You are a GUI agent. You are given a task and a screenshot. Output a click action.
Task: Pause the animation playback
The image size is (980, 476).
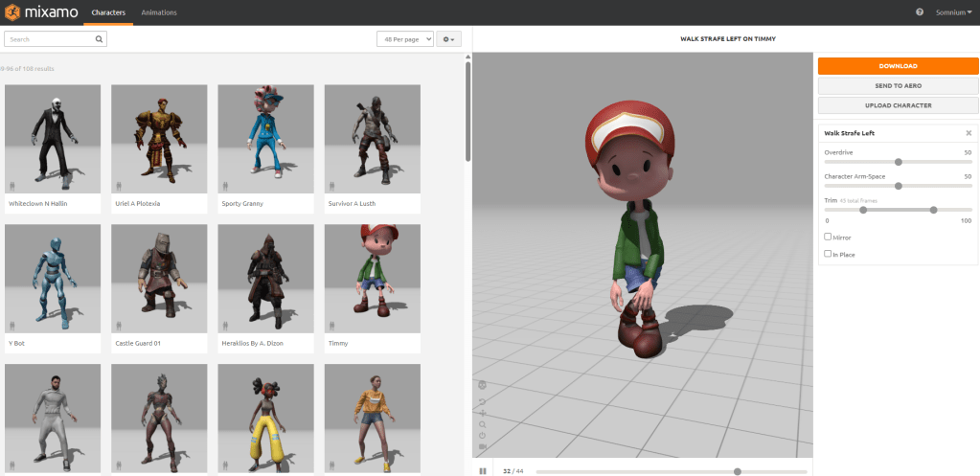click(483, 471)
